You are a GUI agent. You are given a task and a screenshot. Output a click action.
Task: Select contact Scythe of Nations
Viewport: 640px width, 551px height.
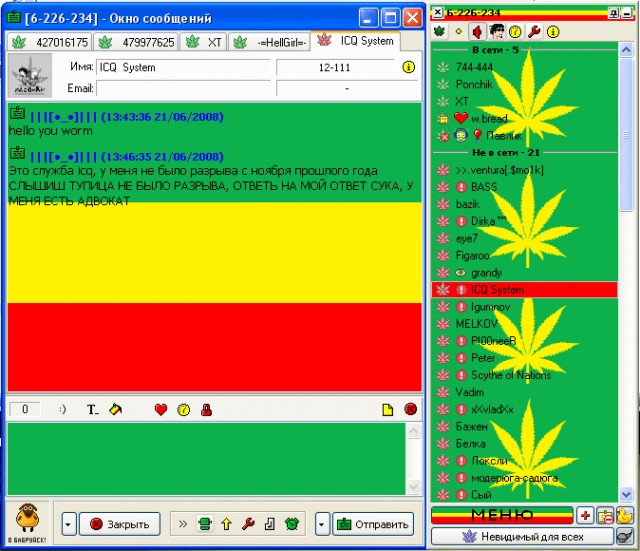click(524, 375)
